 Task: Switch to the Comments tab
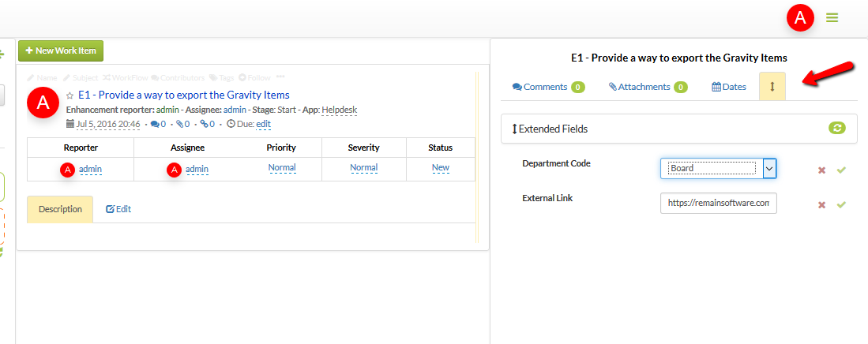coord(547,87)
